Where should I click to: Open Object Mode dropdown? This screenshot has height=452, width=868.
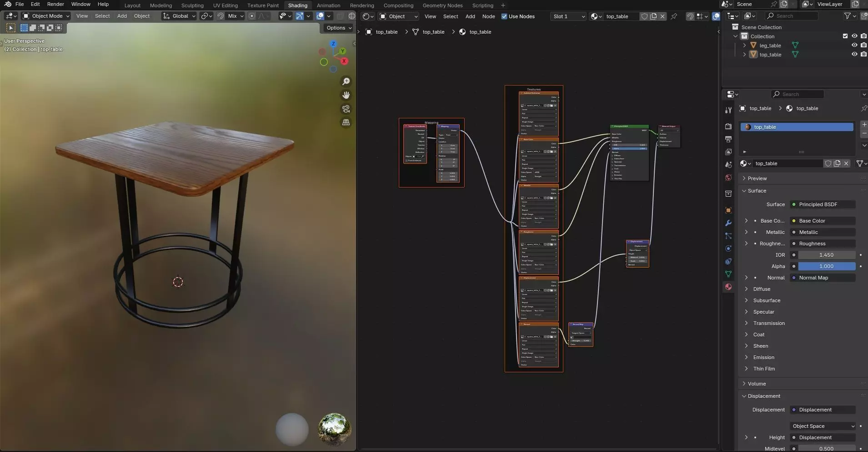pyautogui.click(x=46, y=16)
